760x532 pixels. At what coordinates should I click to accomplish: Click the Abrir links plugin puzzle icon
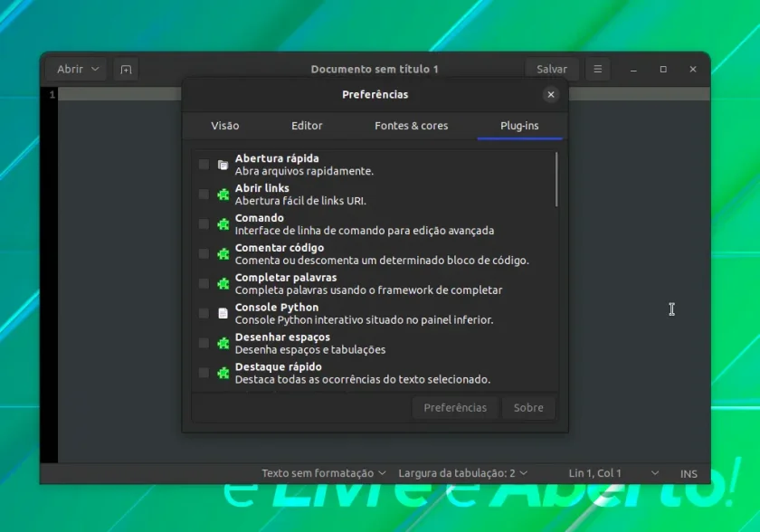223,195
